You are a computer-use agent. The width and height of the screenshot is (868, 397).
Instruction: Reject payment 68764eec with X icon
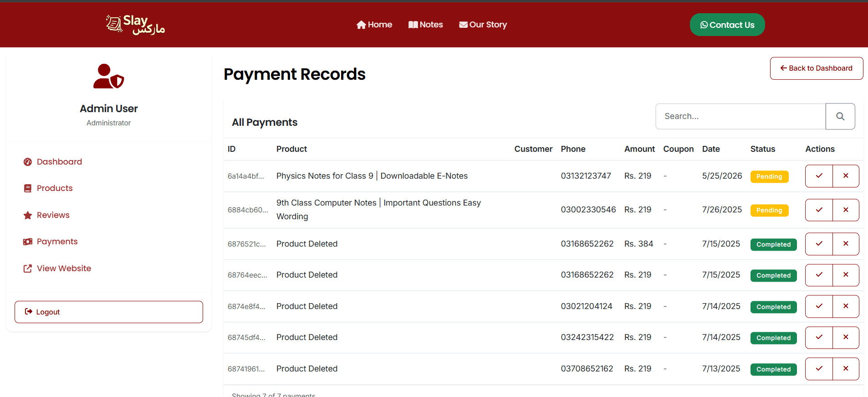(x=846, y=275)
